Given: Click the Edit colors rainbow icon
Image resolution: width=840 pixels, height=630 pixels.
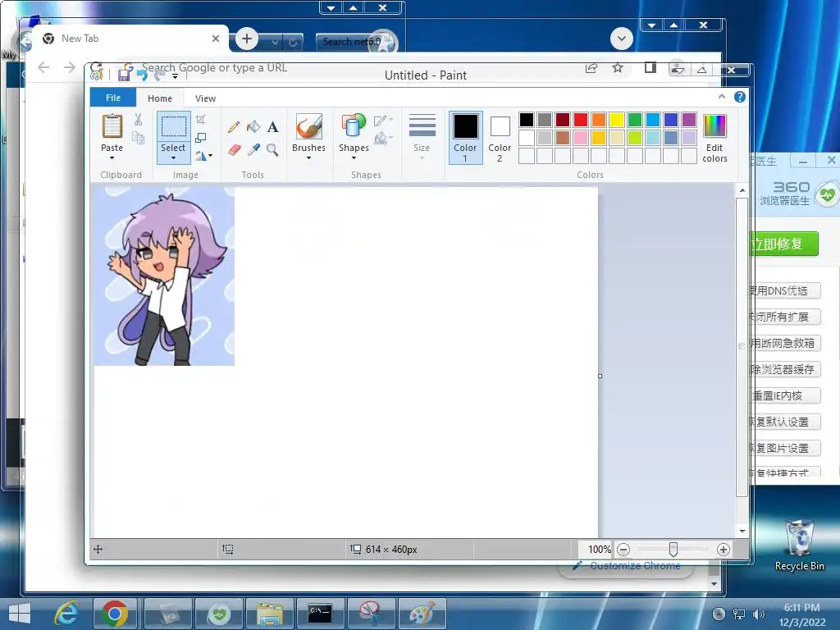Looking at the screenshot, I should coord(714,127).
